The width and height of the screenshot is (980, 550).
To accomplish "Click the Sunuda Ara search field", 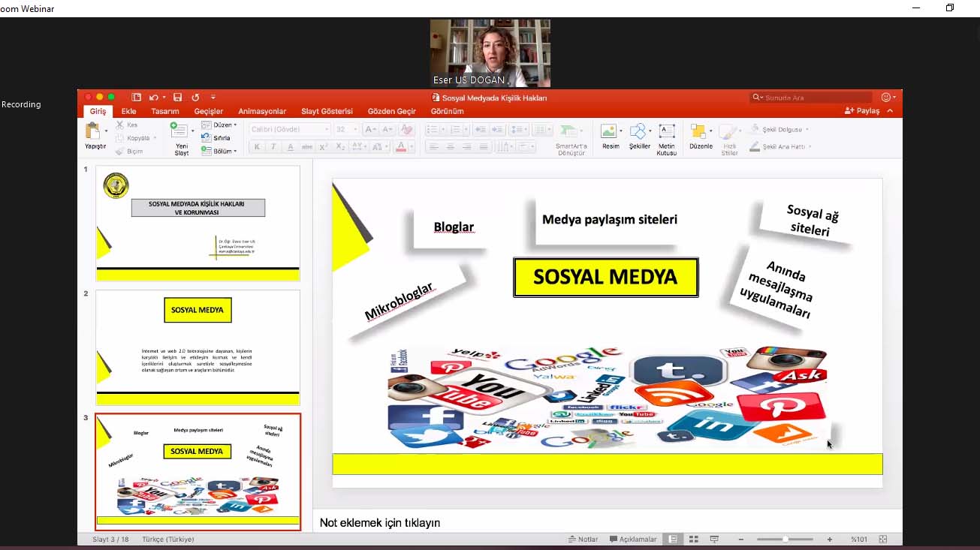I will point(811,98).
